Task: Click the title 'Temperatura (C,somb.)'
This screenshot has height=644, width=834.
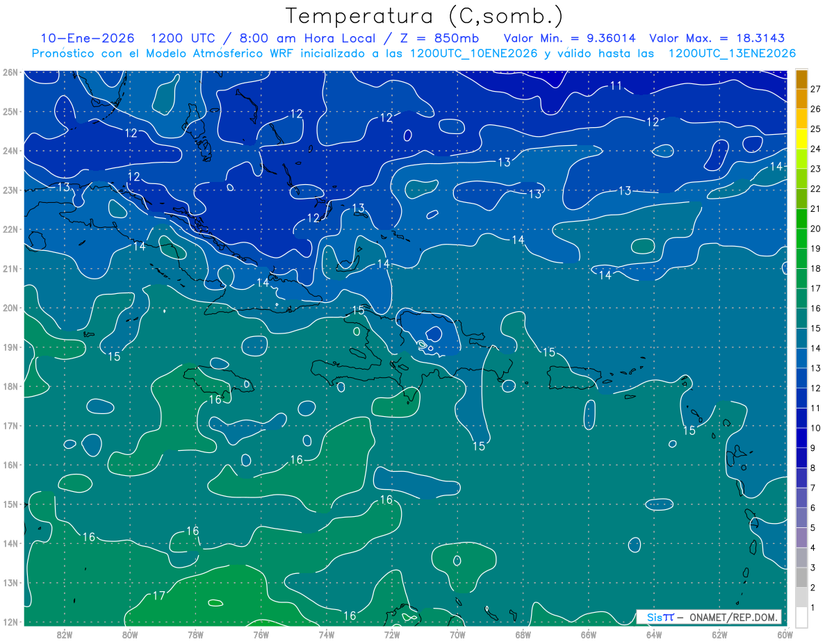Action: point(425,17)
